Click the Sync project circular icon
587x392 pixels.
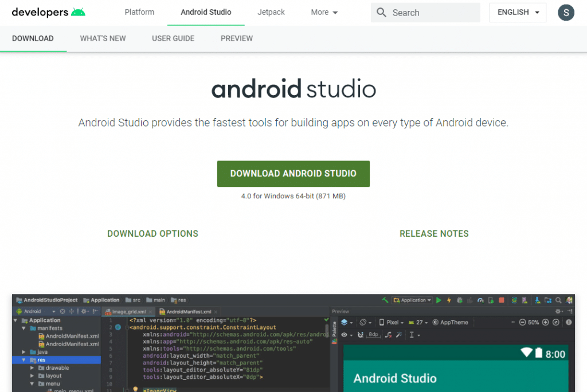pos(514,300)
